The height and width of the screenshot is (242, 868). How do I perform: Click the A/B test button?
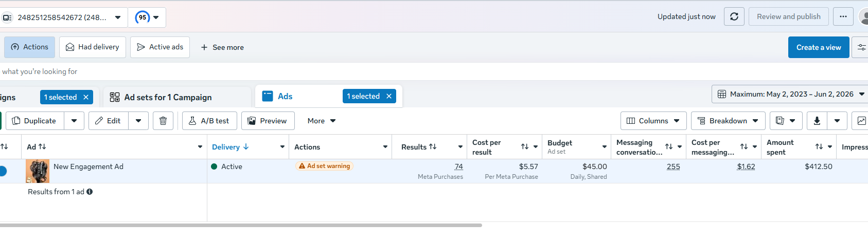pyautogui.click(x=209, y=121)
